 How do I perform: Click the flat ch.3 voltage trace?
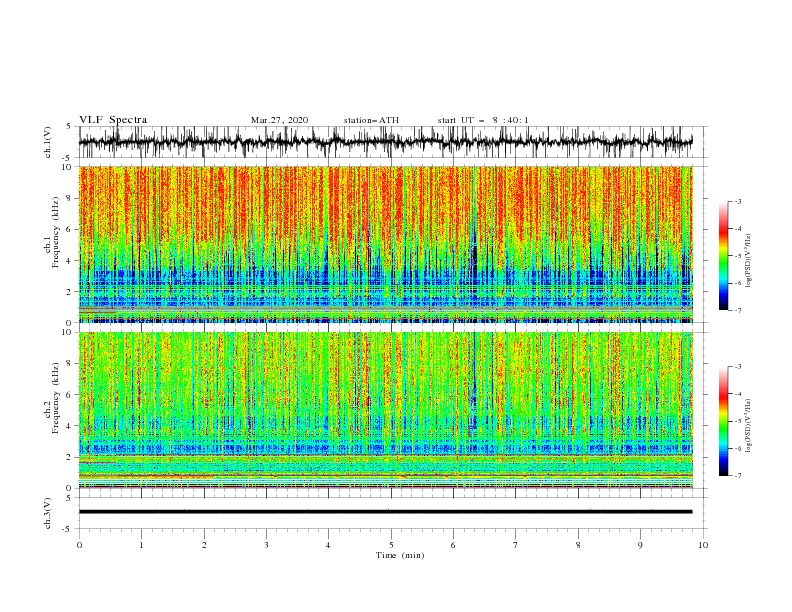[x=385, y=512]
